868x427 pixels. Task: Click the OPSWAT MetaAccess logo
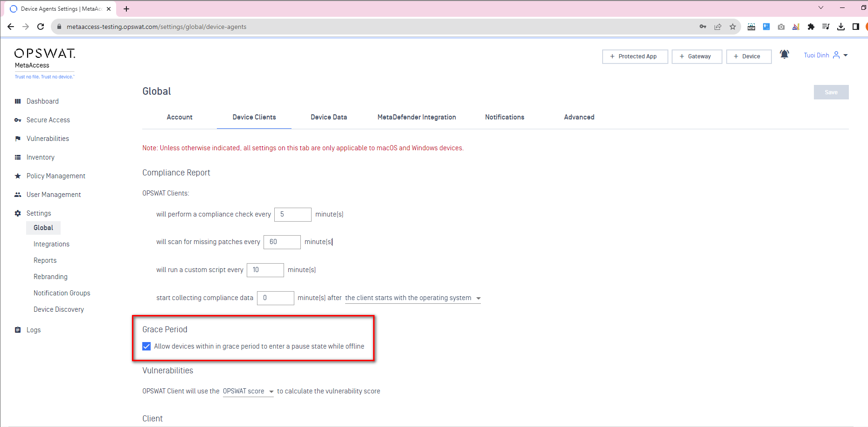click(x=45, y=63)
